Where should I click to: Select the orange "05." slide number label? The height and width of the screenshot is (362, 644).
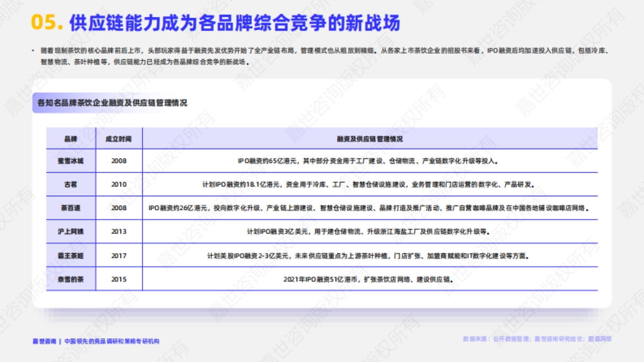(x=46, y=21)
